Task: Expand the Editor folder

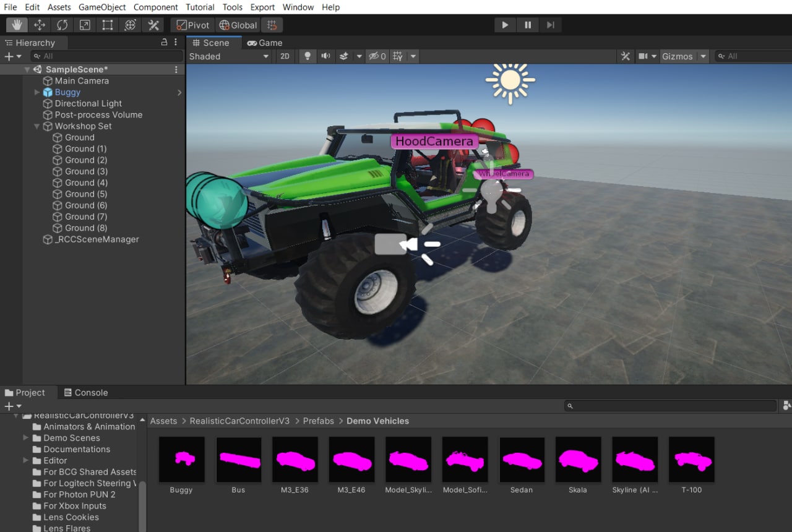Action: tap(26, 461)
